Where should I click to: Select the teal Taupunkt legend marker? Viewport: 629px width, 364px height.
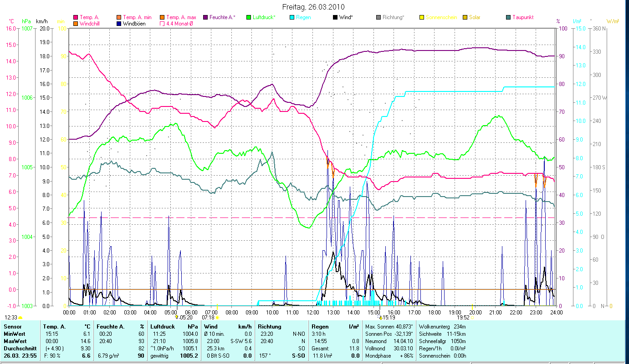click(508, 17)
